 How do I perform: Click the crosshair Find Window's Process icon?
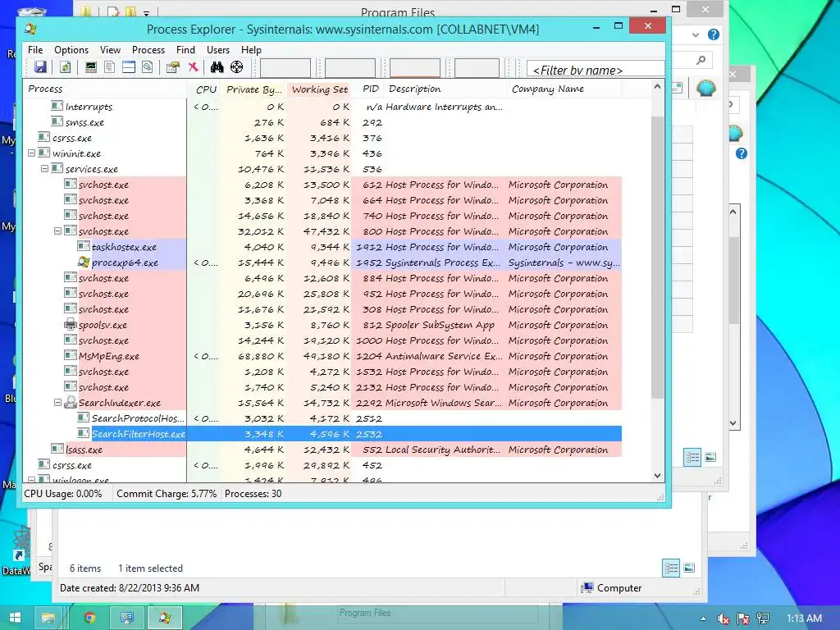pos(237,67)
